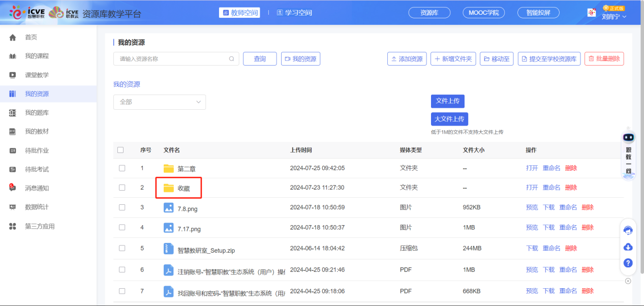Select the checkbox next to 7.8.png

pos(121,207)
